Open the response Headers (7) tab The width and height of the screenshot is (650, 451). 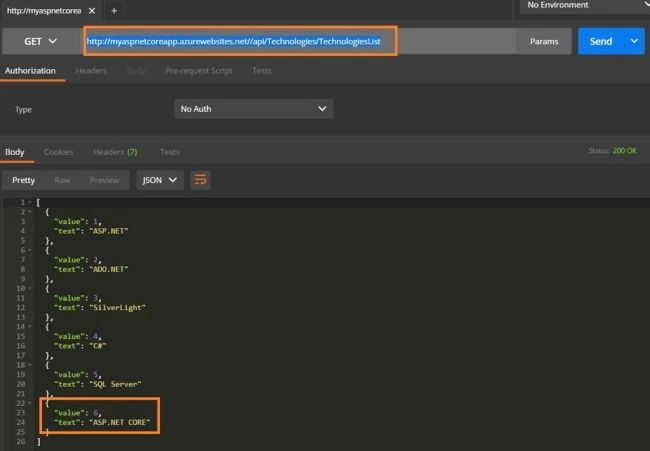pos(115,152)
